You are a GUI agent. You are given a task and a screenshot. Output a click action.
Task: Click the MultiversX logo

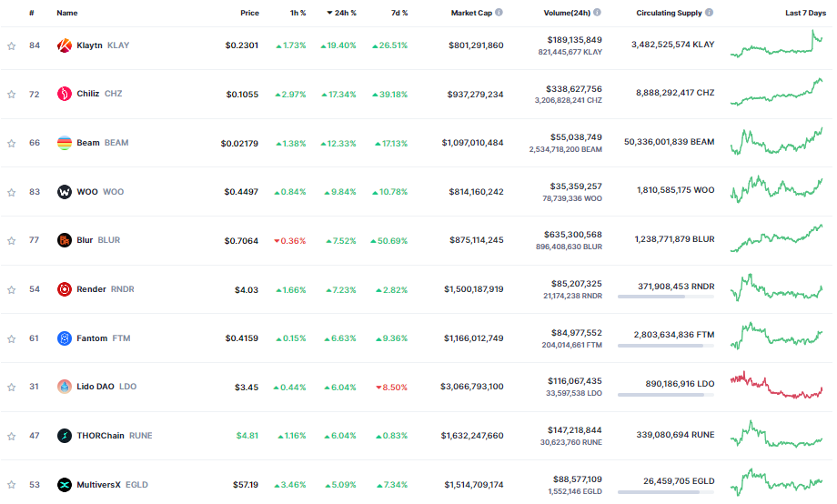pos(65,485)
